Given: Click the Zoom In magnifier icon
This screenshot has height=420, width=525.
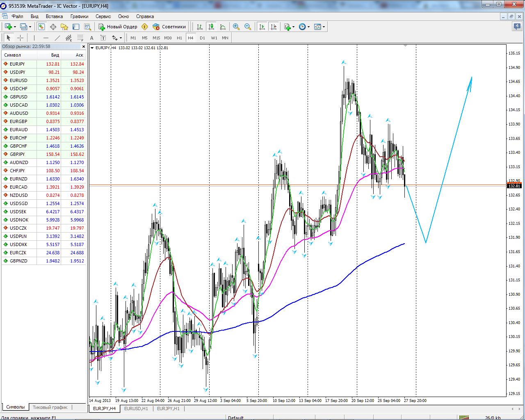Looking at the screenshot, I should 236,27.
